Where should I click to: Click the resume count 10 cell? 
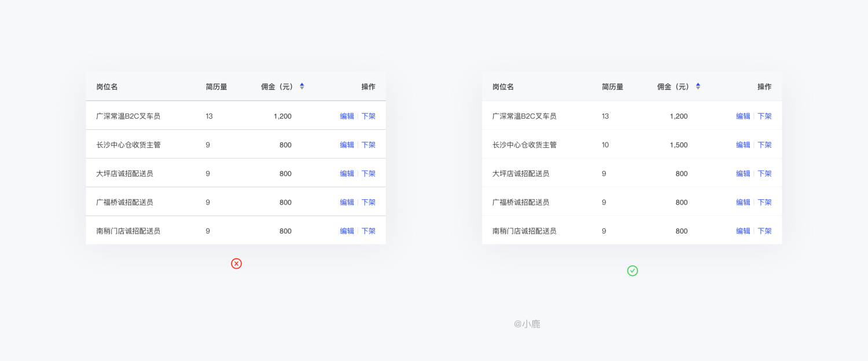coord(606,145)
